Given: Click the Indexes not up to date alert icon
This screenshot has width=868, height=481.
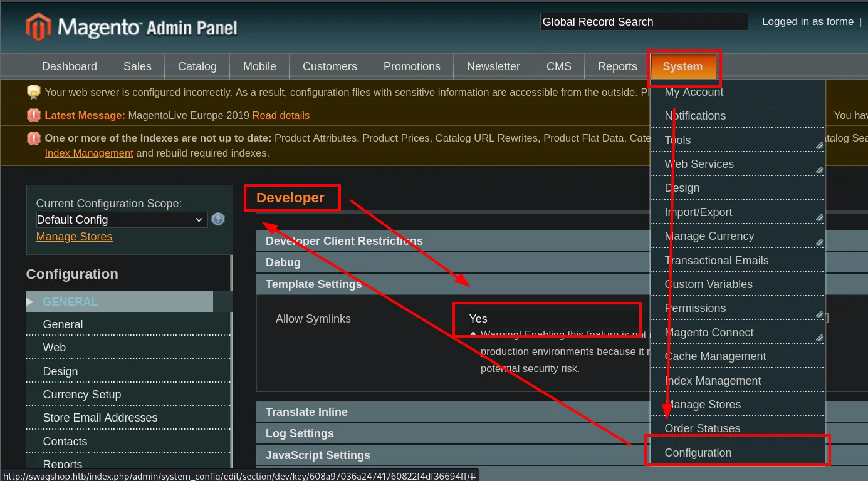Looking at the screenshot, I should coord(34,138).
